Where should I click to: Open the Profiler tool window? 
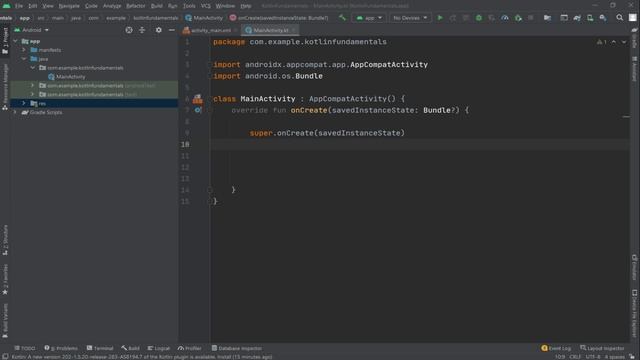(x=190, y=348)
